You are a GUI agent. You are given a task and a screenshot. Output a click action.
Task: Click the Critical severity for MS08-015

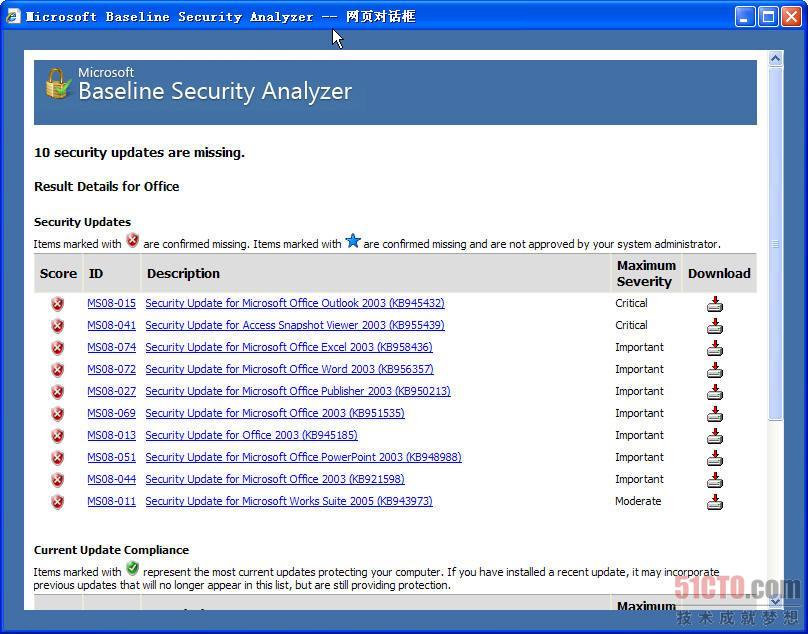point(631,303)
